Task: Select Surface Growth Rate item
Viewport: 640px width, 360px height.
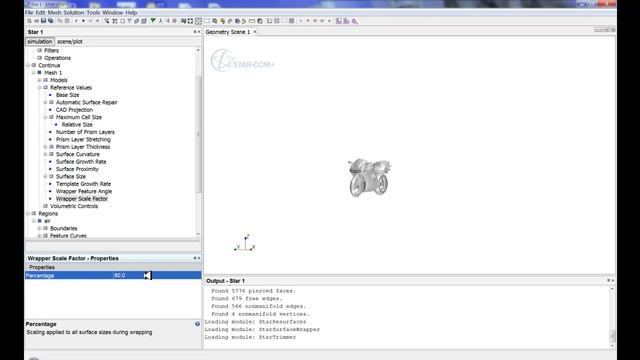Action: 81,162
